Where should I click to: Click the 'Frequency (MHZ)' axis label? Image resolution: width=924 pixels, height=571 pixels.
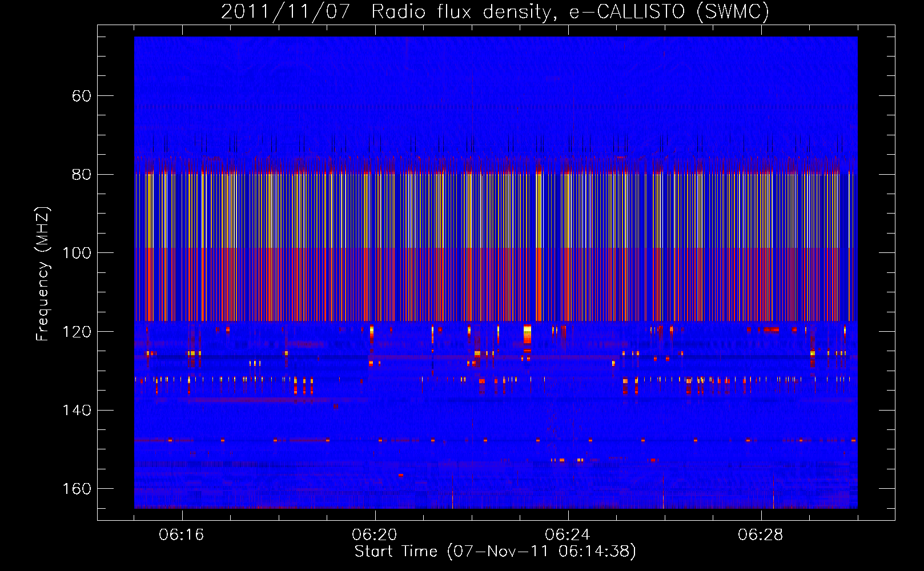(43, 274)
